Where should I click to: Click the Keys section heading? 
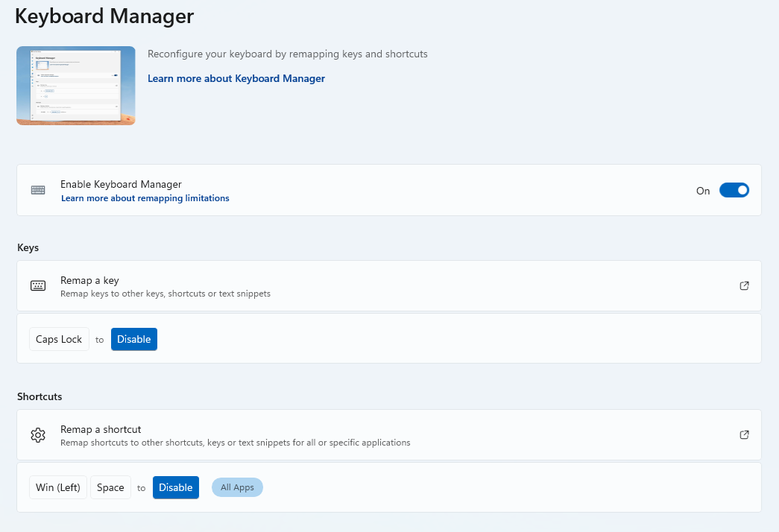tap(28, 247)
